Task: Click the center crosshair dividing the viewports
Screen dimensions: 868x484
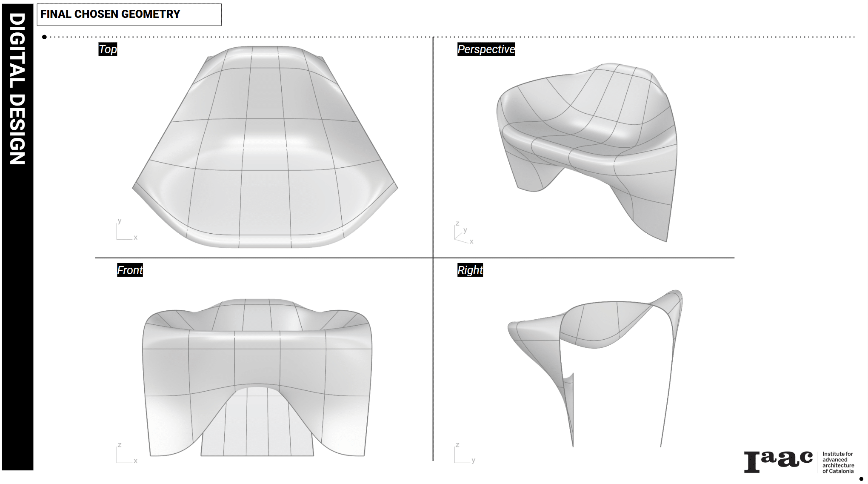Action: pos(433,258)
